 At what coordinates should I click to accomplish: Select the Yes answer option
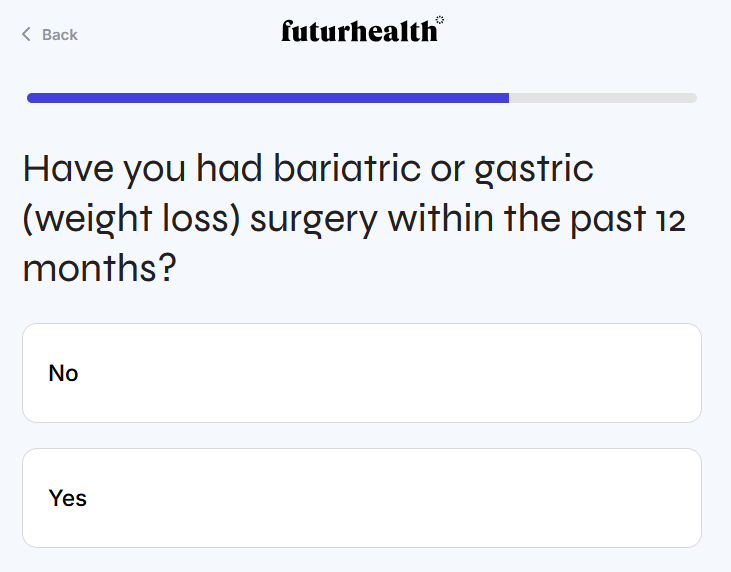point(362,498)
